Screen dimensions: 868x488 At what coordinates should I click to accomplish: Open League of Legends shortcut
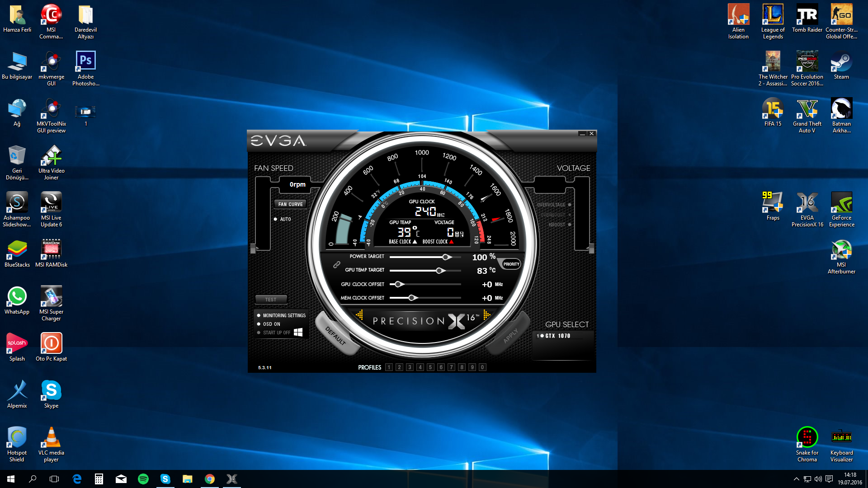pos(773,21)
